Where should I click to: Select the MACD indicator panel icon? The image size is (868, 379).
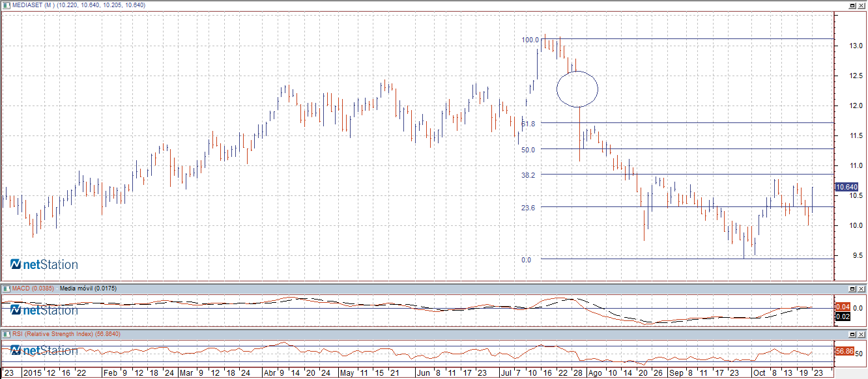7,287
